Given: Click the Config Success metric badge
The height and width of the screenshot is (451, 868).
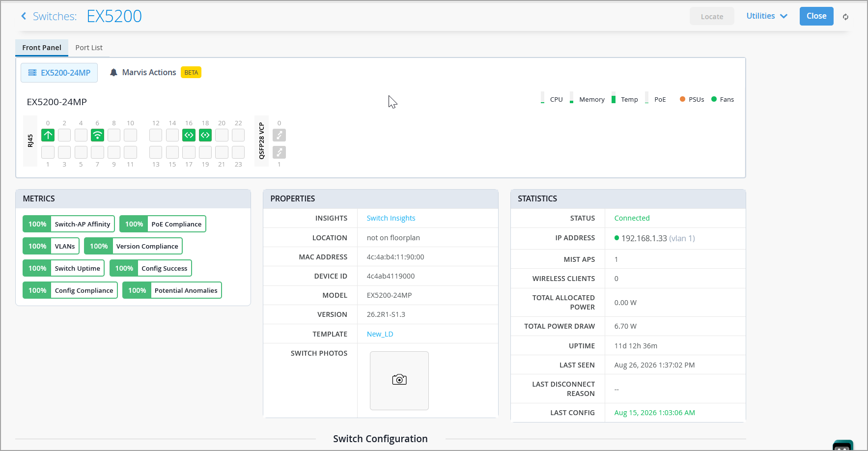Looking at the screenshot, I should tap(151, 268).
